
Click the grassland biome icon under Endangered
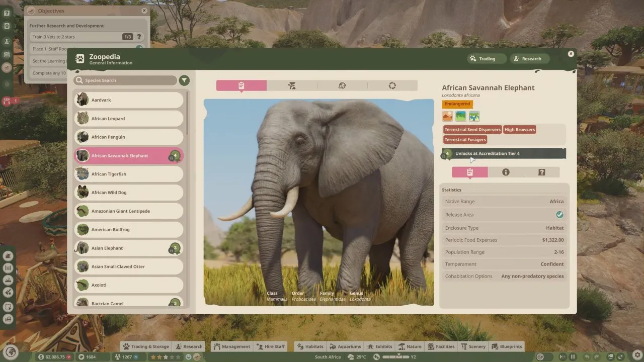tap(461, 117)
